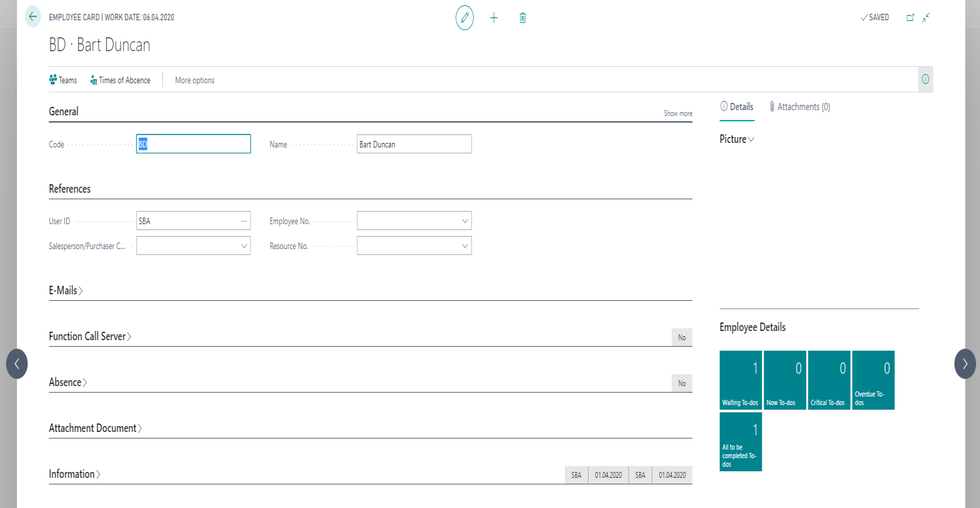The width and height of the screenshot is (980, 508).
Task: Click Show more in the General section
Action: [677, 113]
